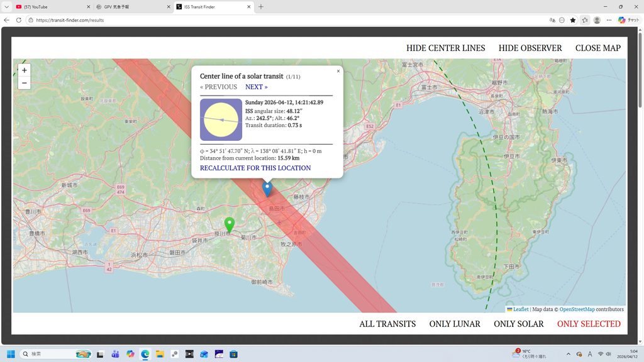Open the Windows Start menu
644x362 pixels.
coord(11,354)
